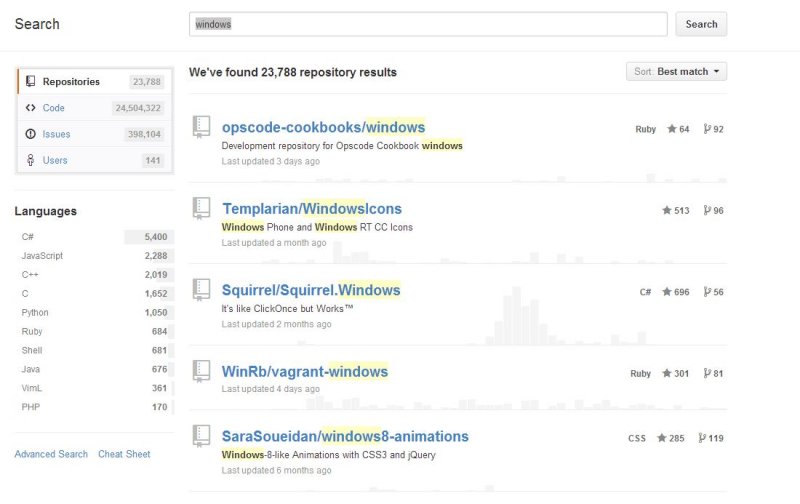The image size is (800, 504).
Task: Filter results by the JavaScript language
Action: [x=94, y=256]
